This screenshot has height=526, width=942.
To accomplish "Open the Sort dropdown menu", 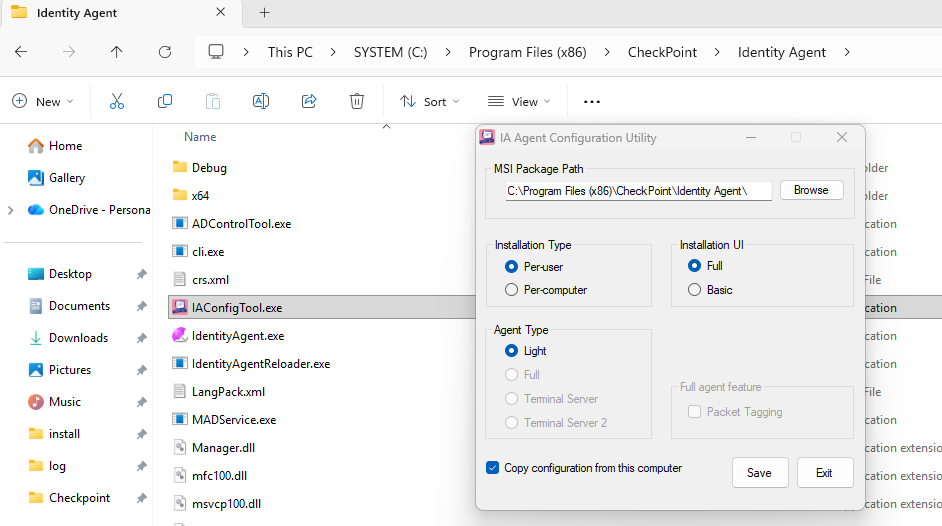I will tap(430, 101).
